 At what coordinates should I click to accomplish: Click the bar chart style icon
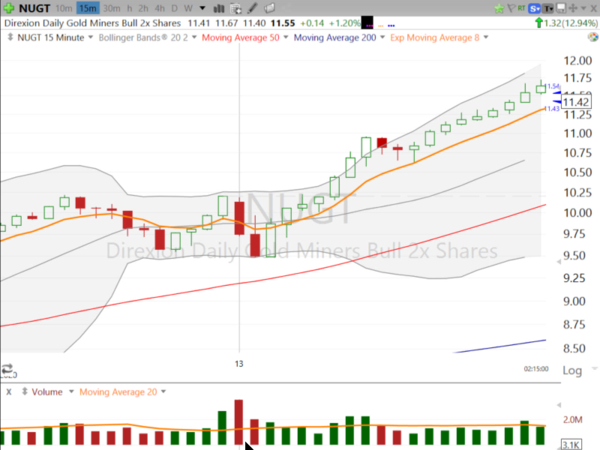(219, 8)
